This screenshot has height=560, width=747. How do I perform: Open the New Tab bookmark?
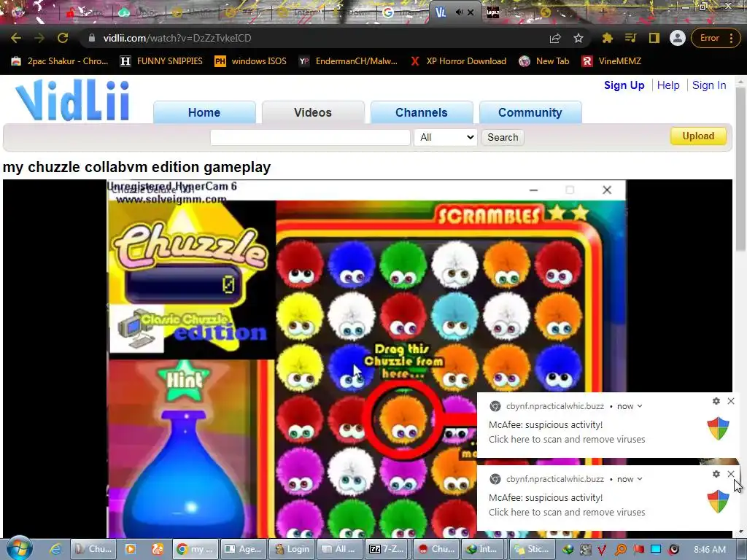(x=544, y=61)
